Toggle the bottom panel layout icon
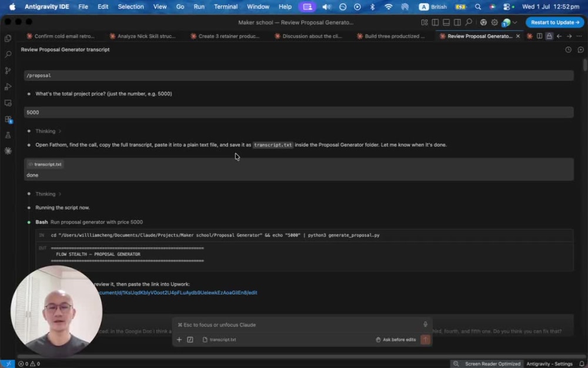The image size is (588, 368). coord(446,22)
